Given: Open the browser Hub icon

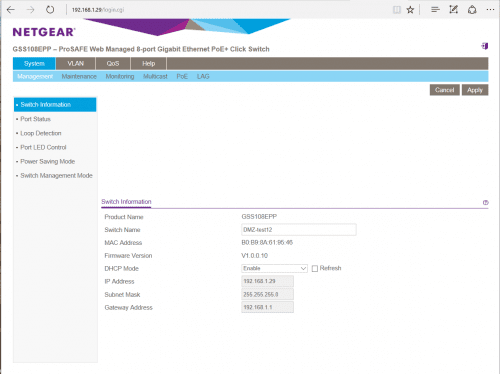Looking at the screenshot, I should (x=435, y=10).
